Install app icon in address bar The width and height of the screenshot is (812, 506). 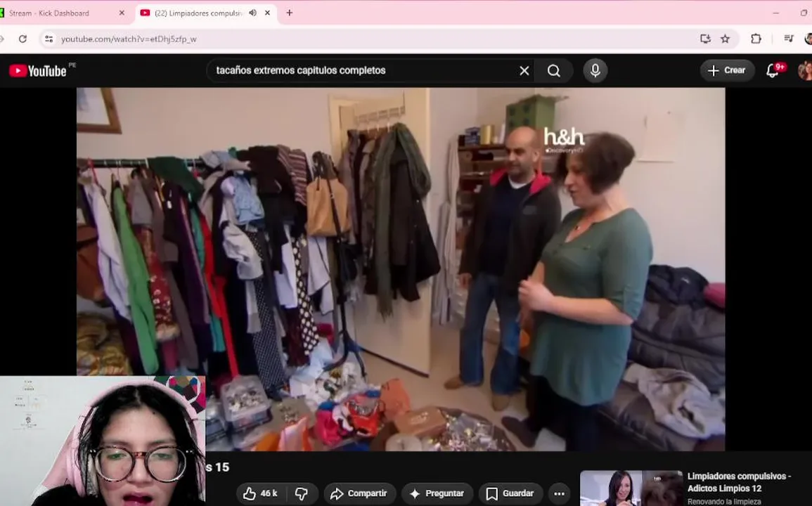(705, 39)
